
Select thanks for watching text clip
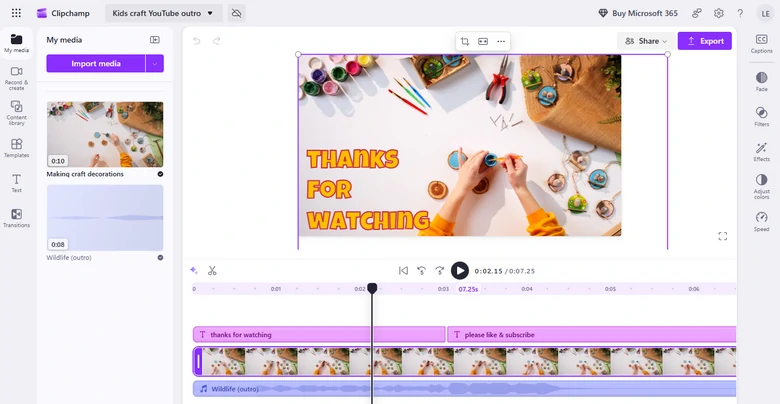319,334
